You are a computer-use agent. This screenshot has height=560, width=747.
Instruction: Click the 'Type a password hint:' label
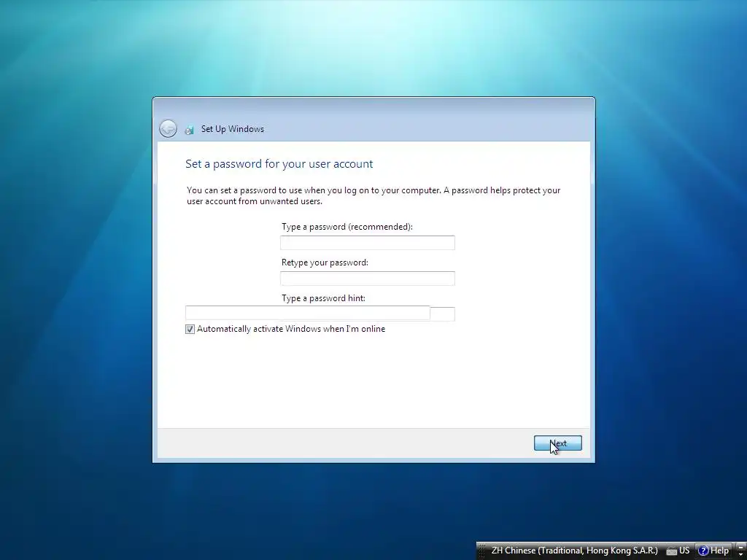pos(323,298)
